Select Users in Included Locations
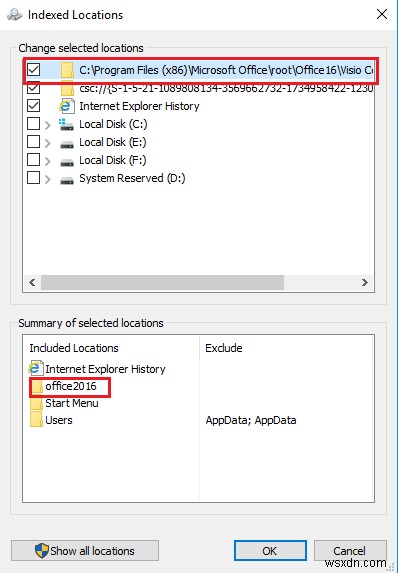Screen dimensions: 398x573 [x=59, y=420]
